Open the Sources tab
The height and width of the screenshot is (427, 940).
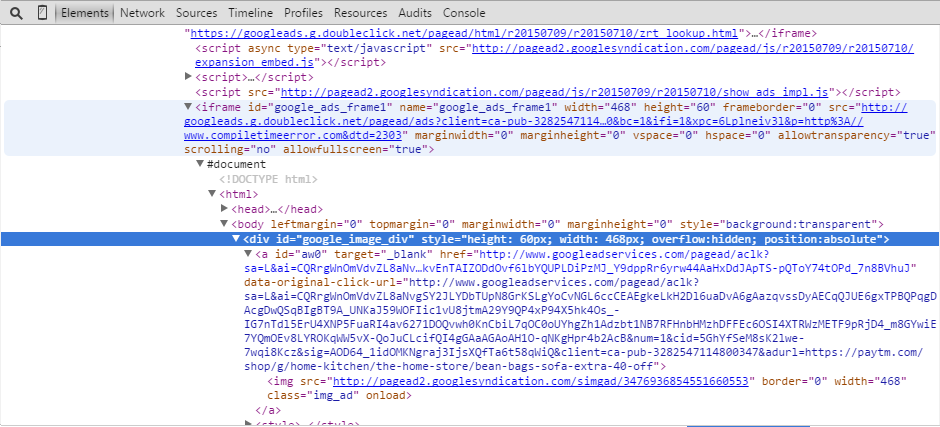pyautogui.click(x=196, y=13)
